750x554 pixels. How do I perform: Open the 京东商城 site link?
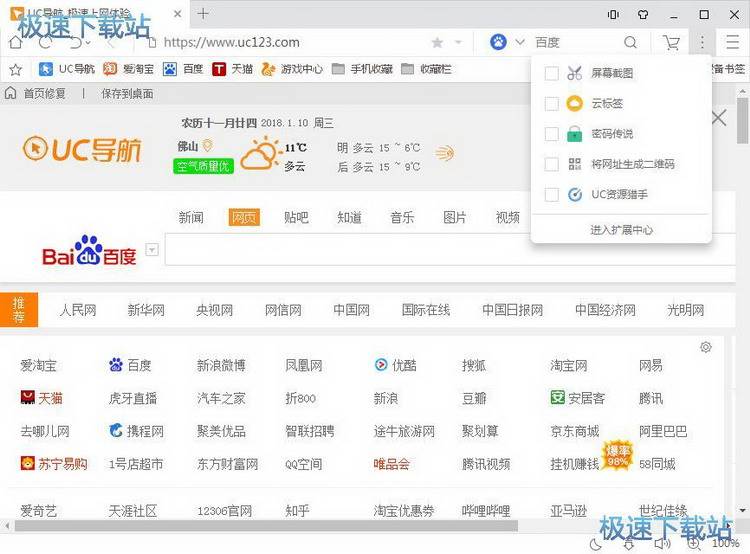(x=574, y=431)
